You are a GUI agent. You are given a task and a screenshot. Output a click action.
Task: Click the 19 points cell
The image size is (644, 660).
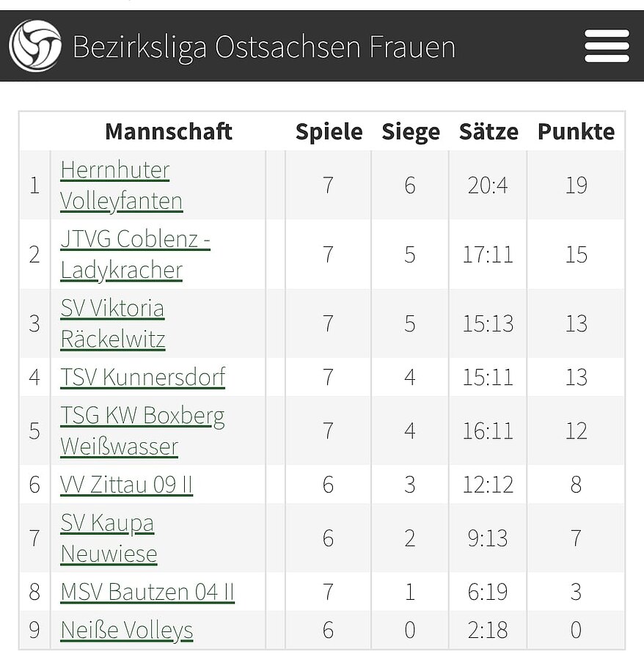click(576, 185)
